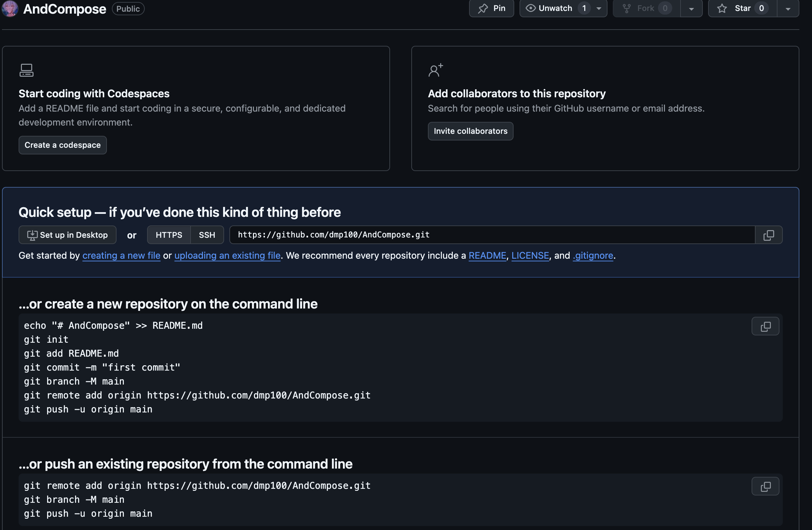Viewport: 812px width, 530px height.
Task: Click Create a codespace button
Action: tap(62, 145)
